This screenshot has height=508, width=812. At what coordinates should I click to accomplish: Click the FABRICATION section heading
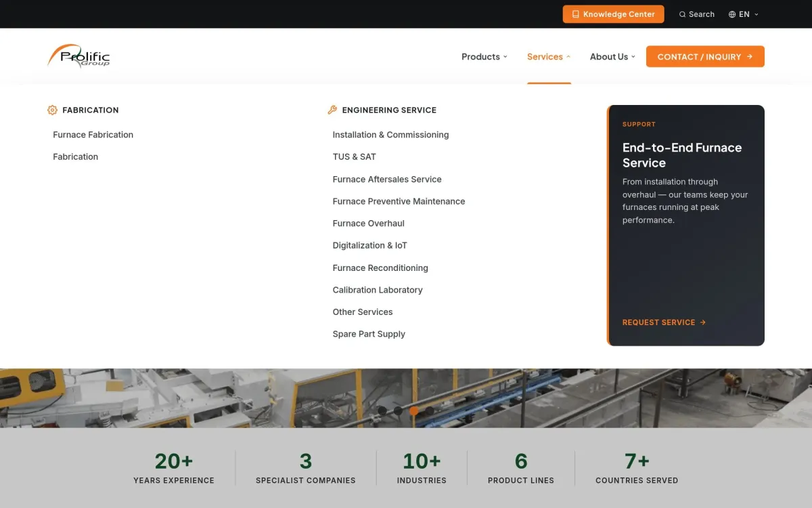(x=91, y=110)
